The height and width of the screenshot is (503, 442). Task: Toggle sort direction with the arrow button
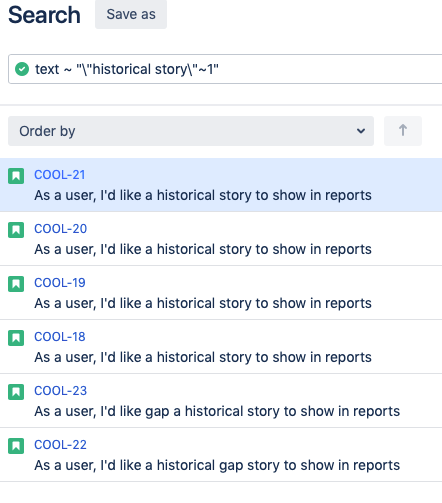[403, 131]
